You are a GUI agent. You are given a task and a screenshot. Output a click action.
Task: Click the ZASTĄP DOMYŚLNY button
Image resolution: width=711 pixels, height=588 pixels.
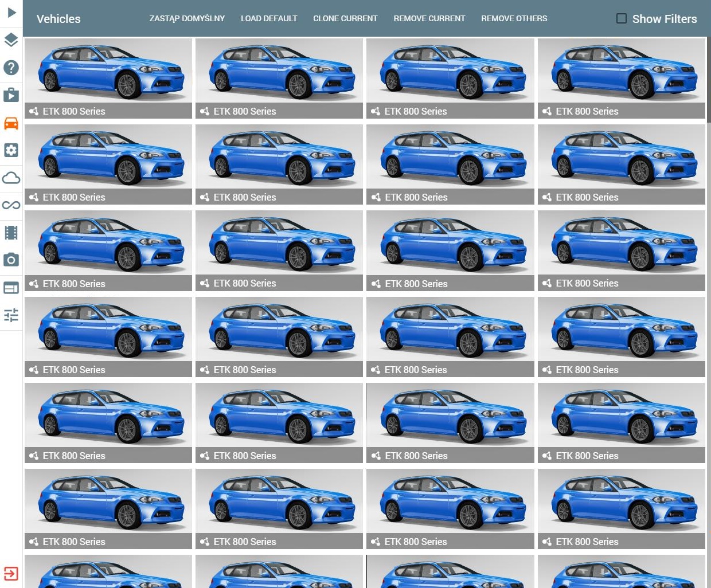click(x=187, y=18)
